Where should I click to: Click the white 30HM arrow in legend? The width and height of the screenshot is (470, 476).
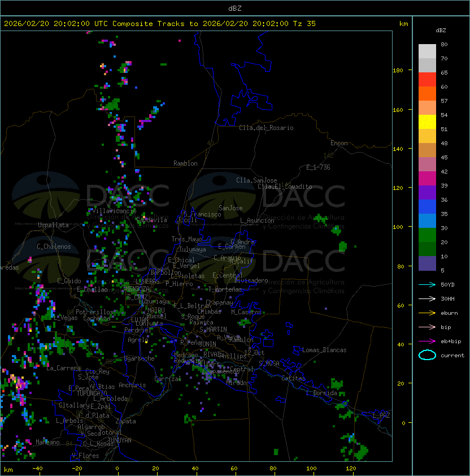427,298
